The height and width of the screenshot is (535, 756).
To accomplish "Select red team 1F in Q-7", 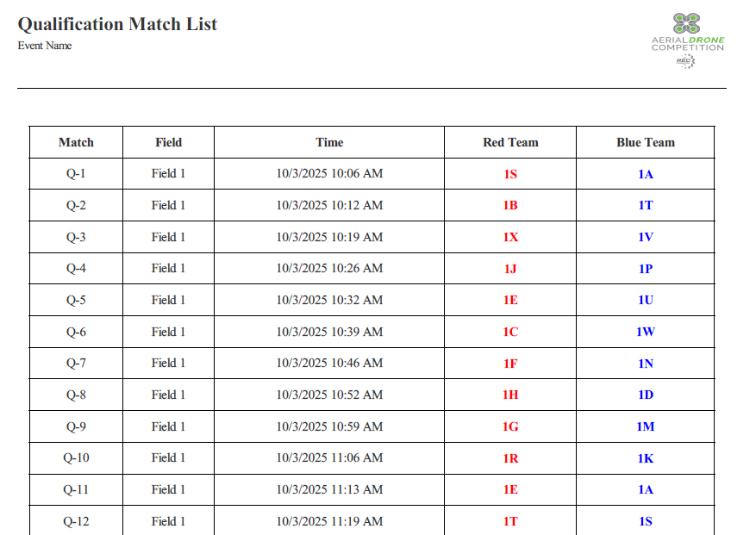I will pyautogui.click(x=510, y=364).
